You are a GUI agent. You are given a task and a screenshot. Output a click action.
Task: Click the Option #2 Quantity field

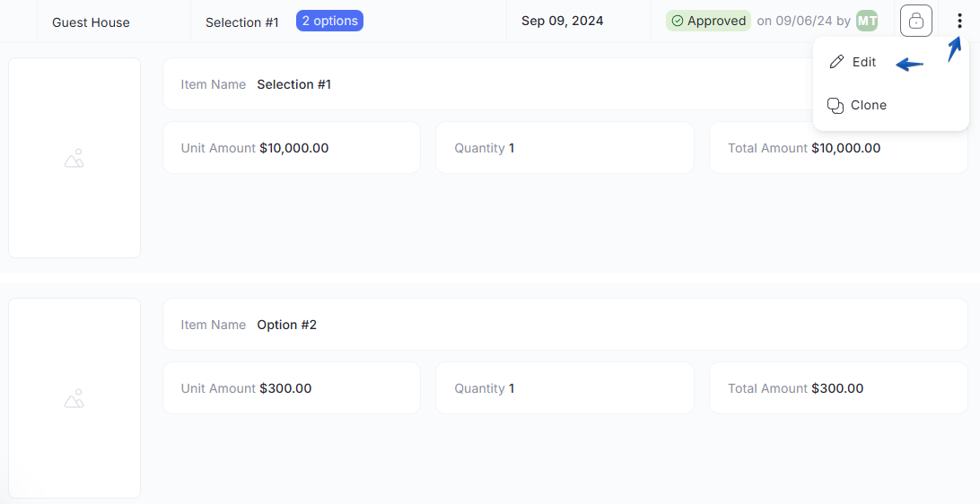(x=564, y=388)
